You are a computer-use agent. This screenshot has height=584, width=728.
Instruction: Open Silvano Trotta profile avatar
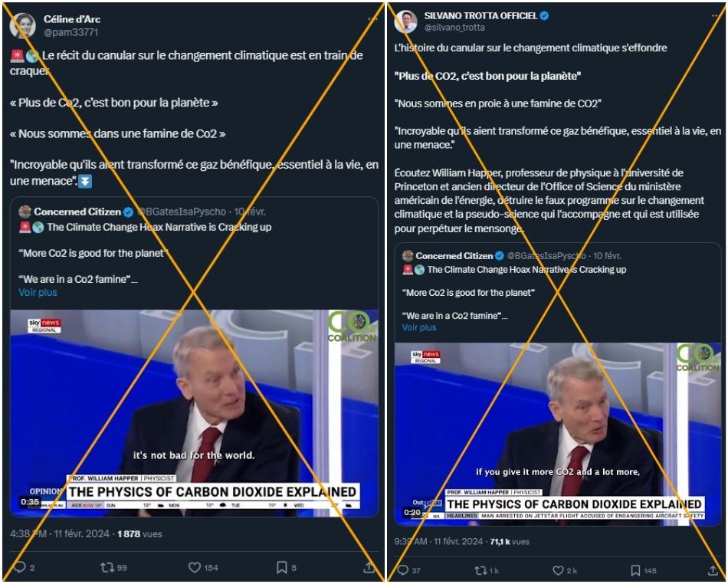(406, 21)
